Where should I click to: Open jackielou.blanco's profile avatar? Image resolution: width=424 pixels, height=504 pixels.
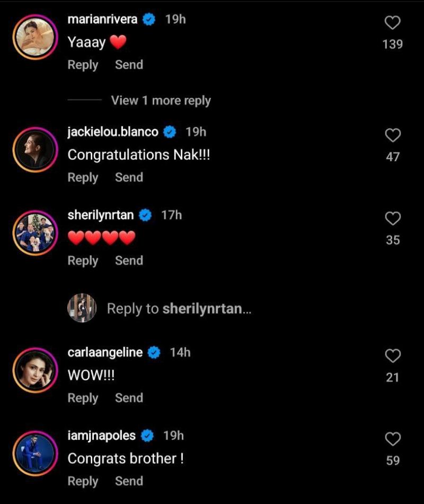tap(35, 150)
